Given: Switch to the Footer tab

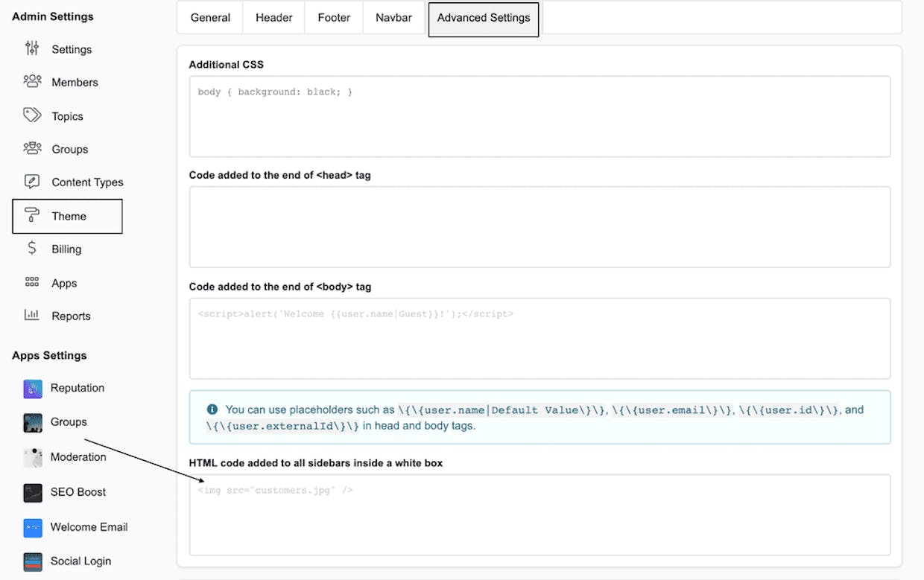Looking at the screenshot, I should click(334, 18).
